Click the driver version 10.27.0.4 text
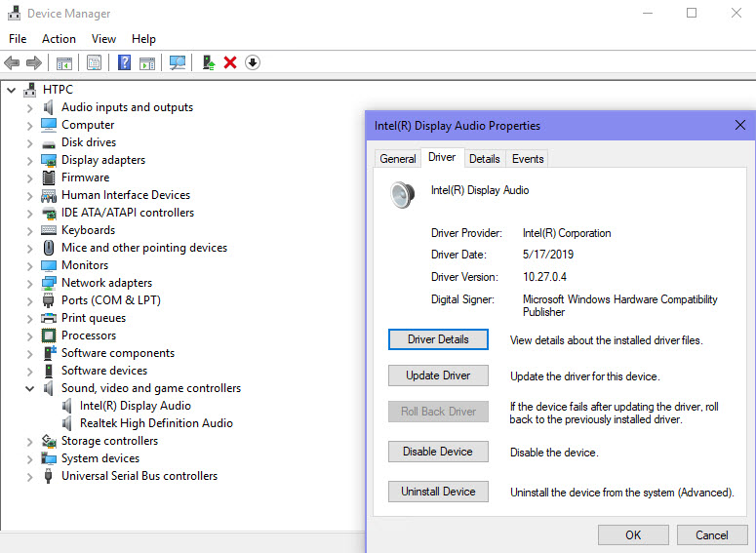Viewport: 756px width, 553px height. (x=545, y=277)
